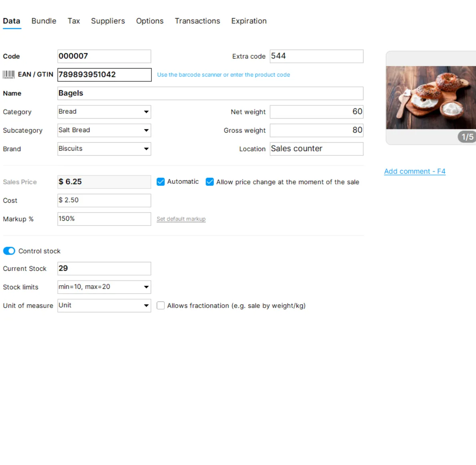The height and width of the screenshot is (465, 476).
Task: Open Add comment with F4 link
Action: 415,171
